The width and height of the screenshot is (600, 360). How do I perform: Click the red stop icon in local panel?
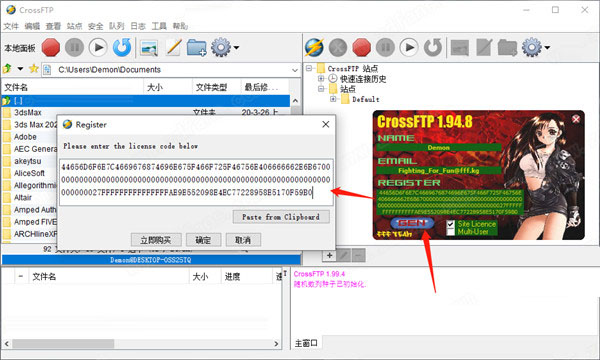[51, 48]
